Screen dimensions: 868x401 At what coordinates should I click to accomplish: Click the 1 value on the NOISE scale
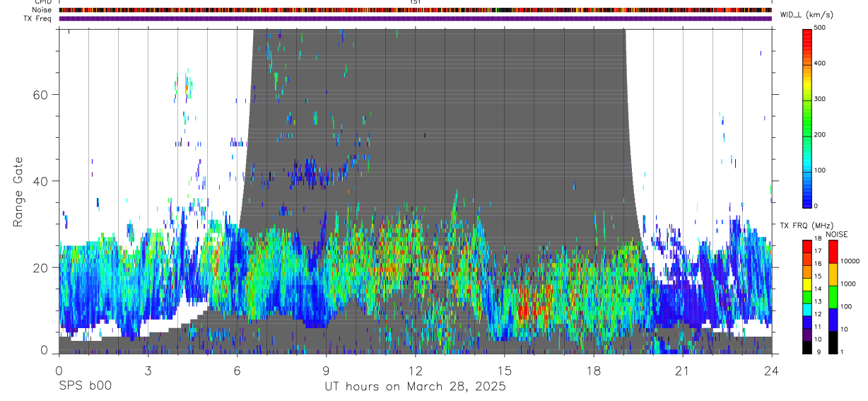[843, 351]
